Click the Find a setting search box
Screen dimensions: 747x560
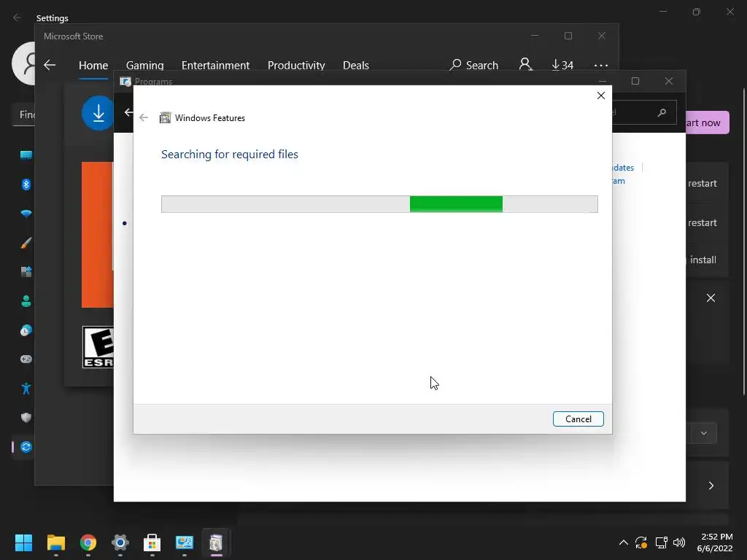24,114
